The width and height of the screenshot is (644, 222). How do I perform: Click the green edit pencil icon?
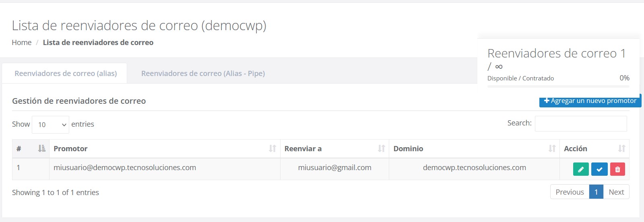[x=581, y=169]
